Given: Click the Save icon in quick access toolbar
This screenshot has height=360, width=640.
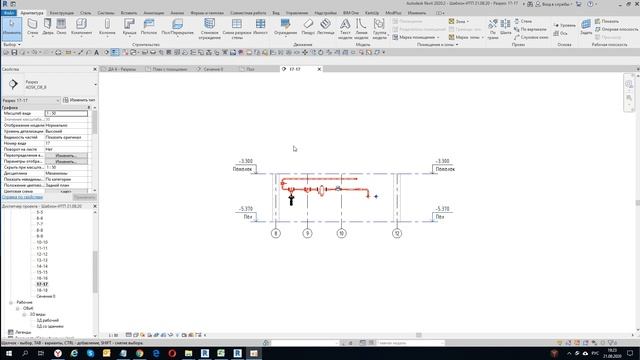Looking at the screenshot, I should 14,53.
